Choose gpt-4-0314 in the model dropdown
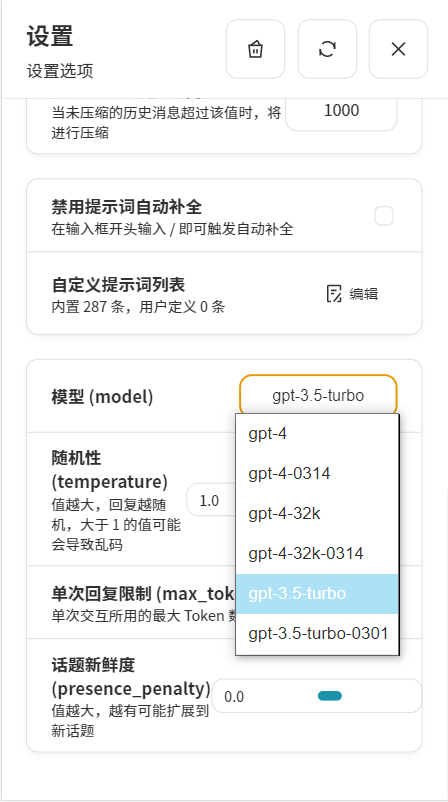This screenshot has height=802, width=448. click(317, 474)
